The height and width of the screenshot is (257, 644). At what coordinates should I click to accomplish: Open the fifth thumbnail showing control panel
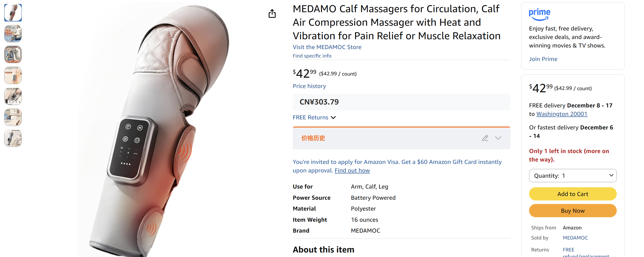[13, 97]
